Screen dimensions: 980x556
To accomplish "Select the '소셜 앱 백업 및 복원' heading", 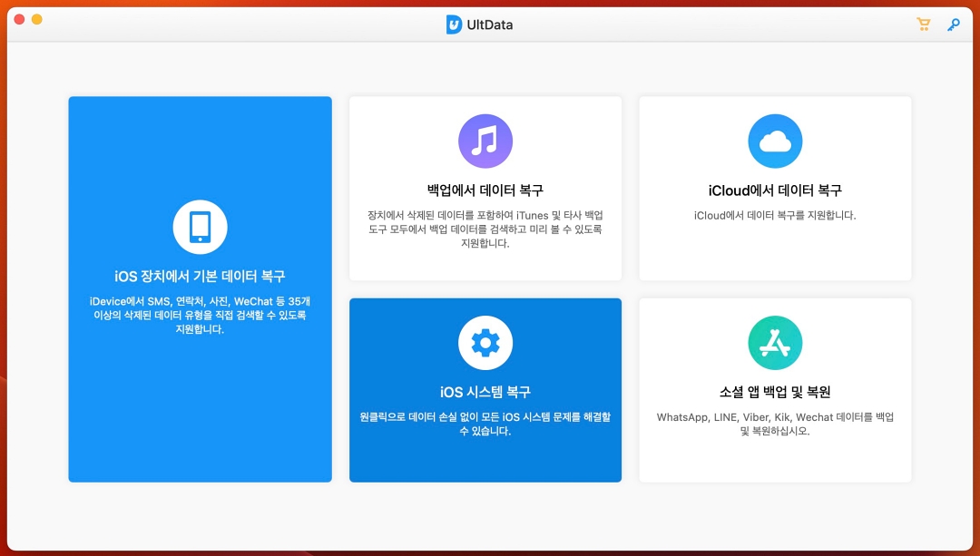I will click(x=775, y=392).
